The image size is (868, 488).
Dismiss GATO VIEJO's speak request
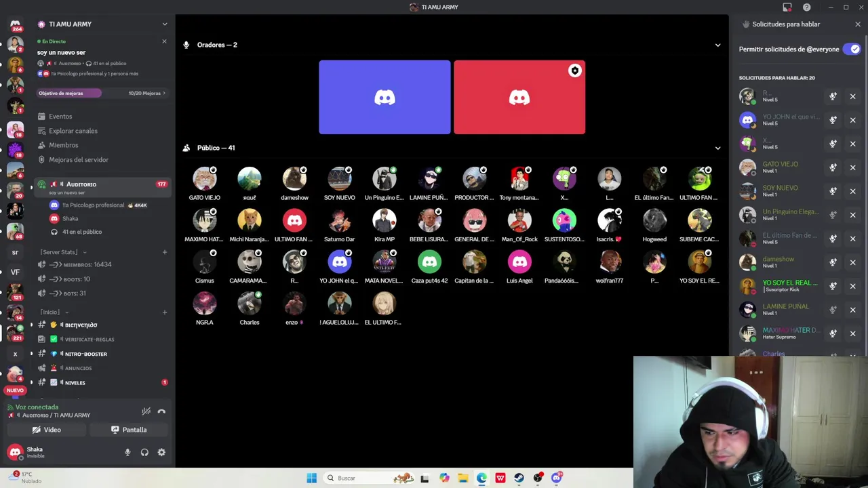pyautogui.click(x=853, y=167)
